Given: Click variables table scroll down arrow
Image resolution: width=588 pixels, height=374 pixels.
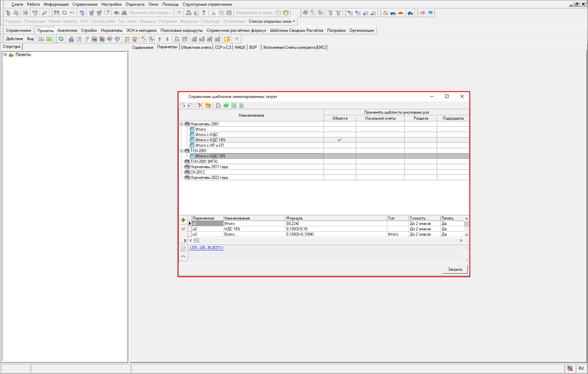Looking at the screenshot, I should (466, 235).
